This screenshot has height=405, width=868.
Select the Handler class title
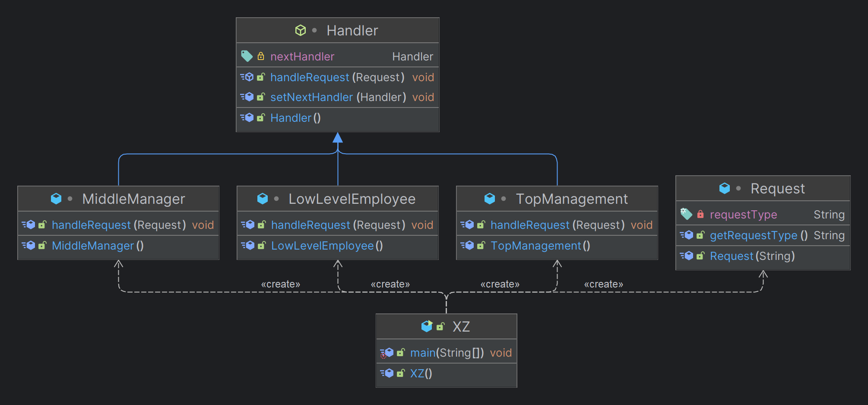click(x=352, y=31)
